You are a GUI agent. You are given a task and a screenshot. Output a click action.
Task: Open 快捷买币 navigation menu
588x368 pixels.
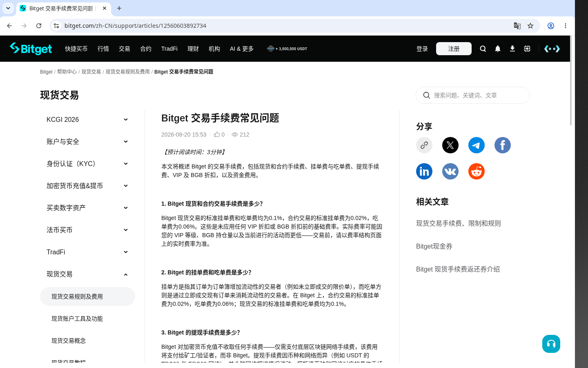[76, 49]
